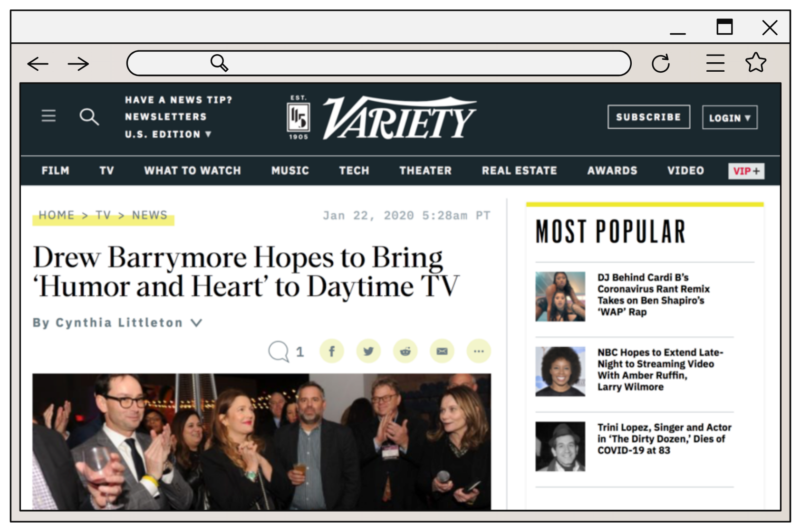This screenshot has height=532, width=801.
Task: Open more share options ellipsis
Action: point(479,351)
